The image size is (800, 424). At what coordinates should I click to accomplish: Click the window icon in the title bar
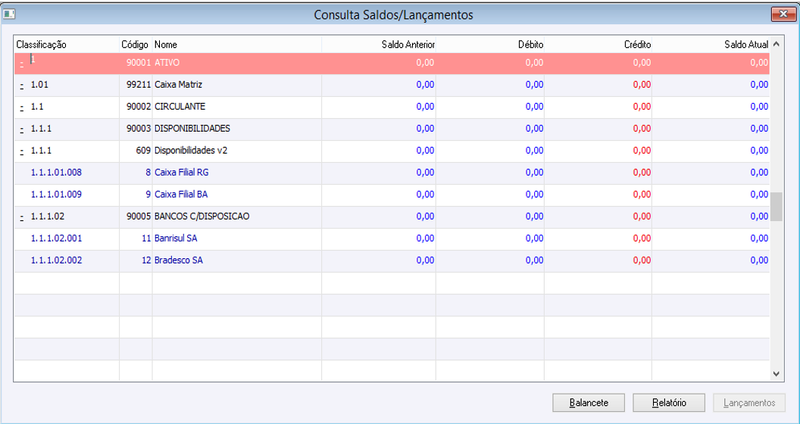click(9, 14)
